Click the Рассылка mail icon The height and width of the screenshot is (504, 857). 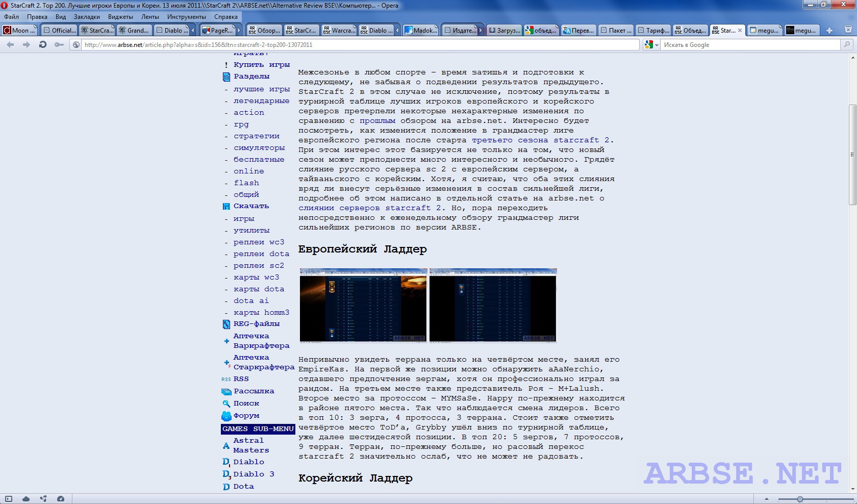coord(226,392)
